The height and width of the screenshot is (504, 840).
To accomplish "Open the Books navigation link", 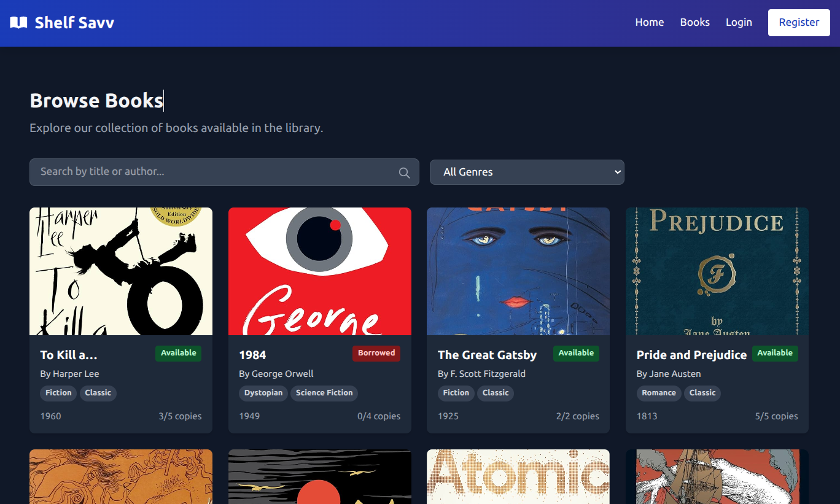I will click(x=695, y=23).
